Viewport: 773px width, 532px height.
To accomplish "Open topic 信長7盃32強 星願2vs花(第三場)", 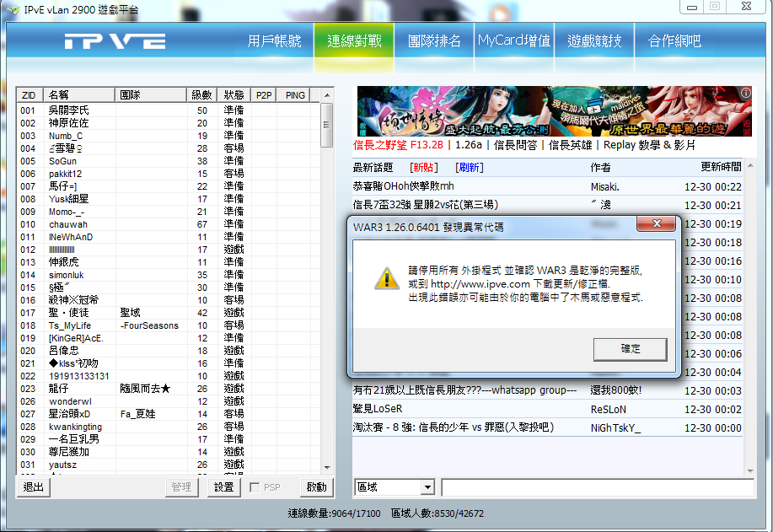I will [426, 205].
